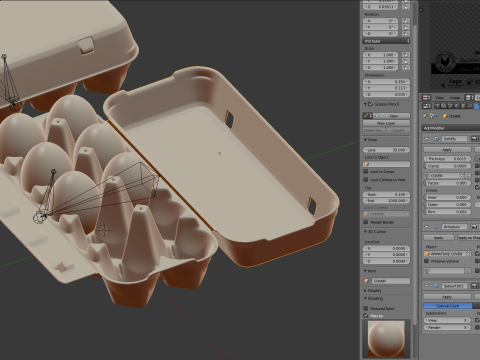The width and height of the screenshot is (480, 360).
Task: Disable the Matcap checkbox
Action: 366,315
